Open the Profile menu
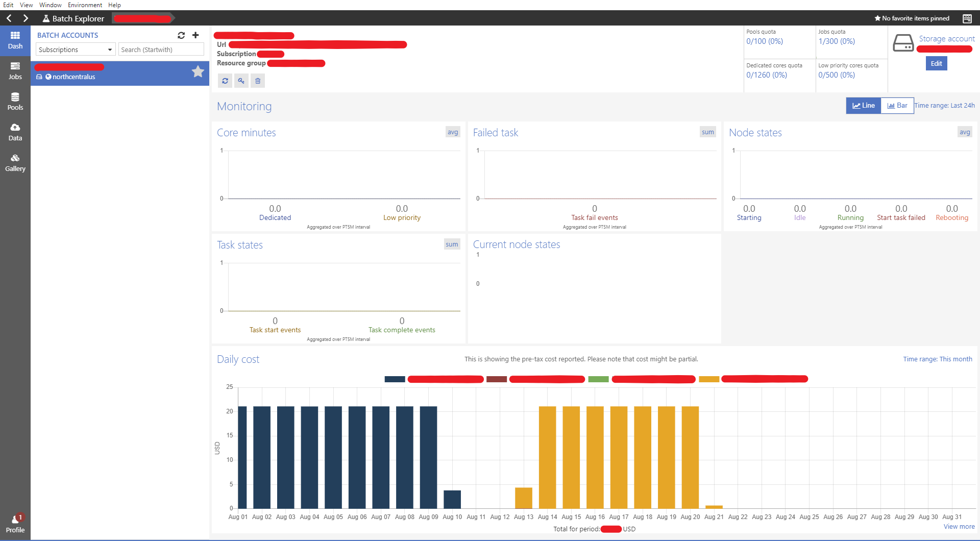 click(15, 524)
